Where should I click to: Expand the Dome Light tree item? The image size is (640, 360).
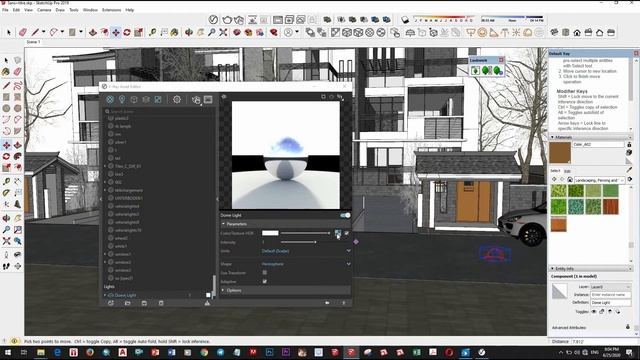(105, 295)
